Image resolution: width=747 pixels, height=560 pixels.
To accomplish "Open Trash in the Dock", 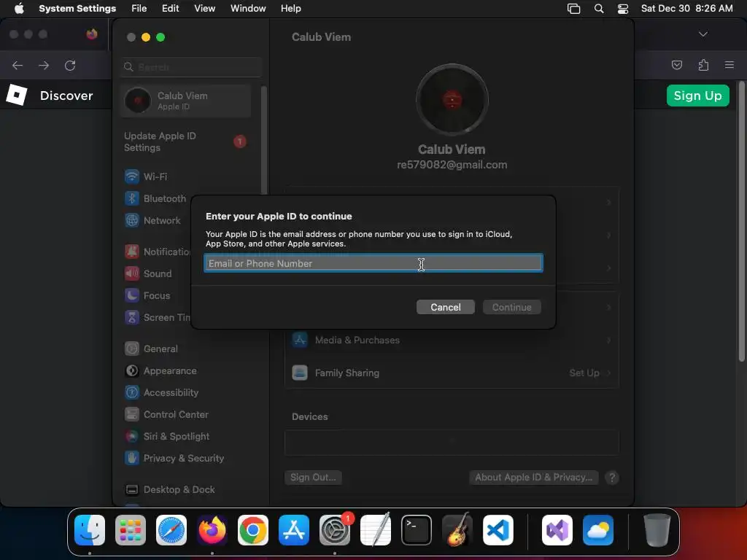I will [657, 530].
